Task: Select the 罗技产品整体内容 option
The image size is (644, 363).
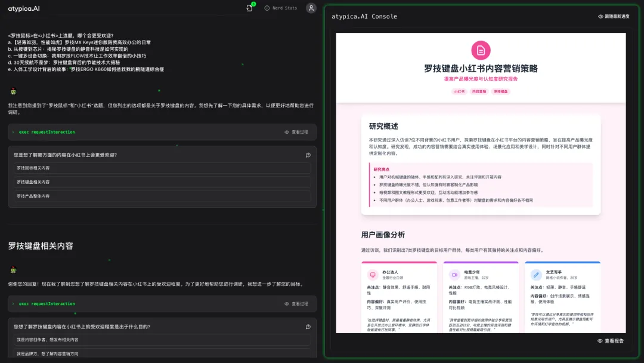Action: click(x=162, y=196)
